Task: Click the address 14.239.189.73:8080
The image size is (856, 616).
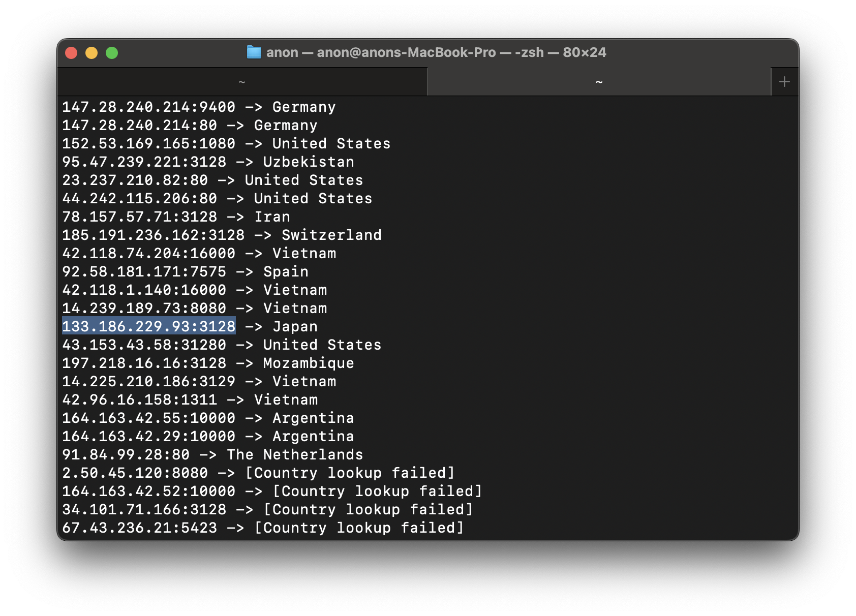Action: (x=144, y=308)
